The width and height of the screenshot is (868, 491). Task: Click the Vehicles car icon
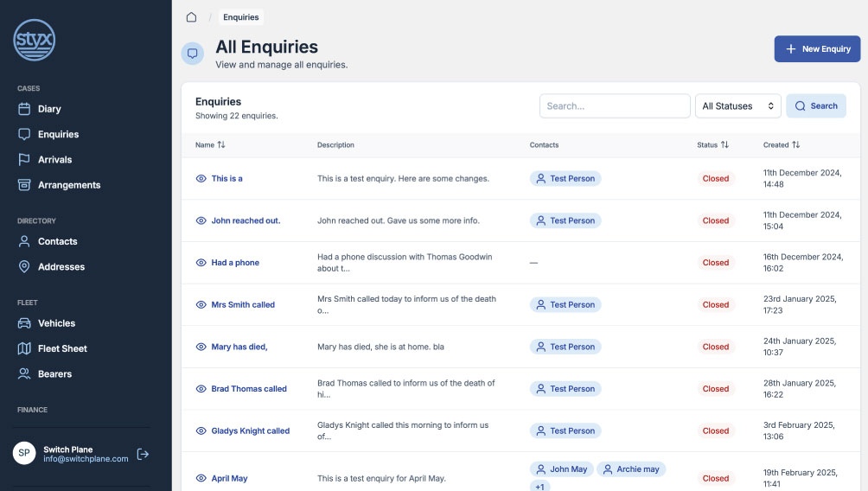(24, 323)
